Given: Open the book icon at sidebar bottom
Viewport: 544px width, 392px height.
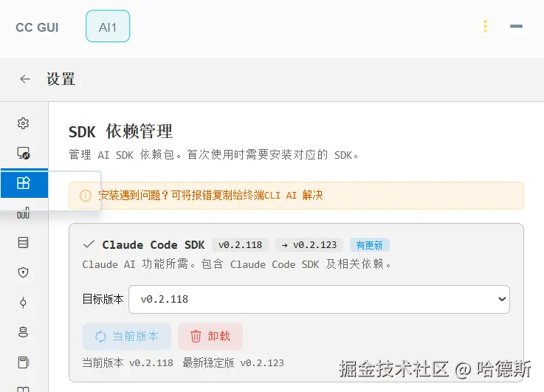Looking at the screenshot, I should tap(23, 389).
